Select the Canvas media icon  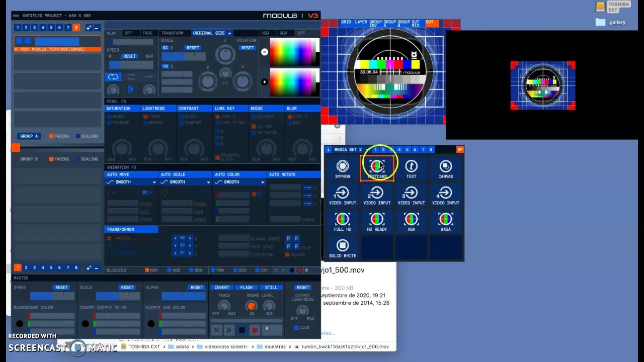pyautogui.click(x=445, y=169)
